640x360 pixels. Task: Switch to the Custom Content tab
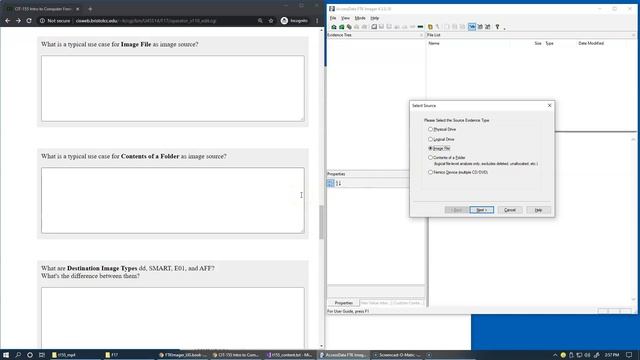point(407,303)
